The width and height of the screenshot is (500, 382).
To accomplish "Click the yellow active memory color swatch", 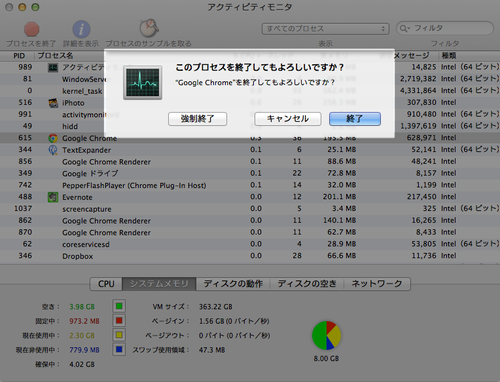I will coord(119,335).
